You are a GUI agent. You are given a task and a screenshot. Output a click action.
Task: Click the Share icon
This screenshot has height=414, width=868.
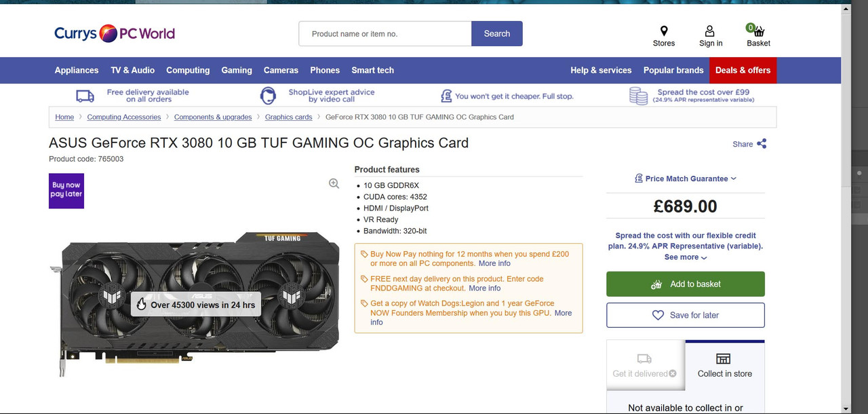coord(762,144)
